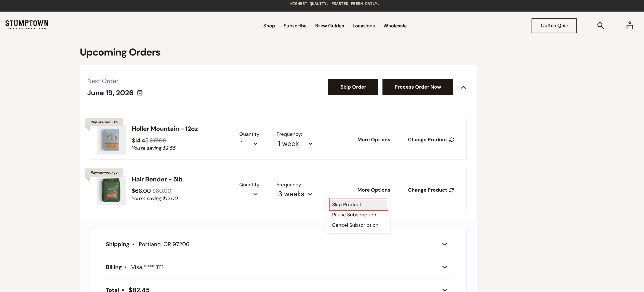Screen dimensions: 644x292
Task: Collapse the Next Order section chevron
Action: click(x=463, y=87)
